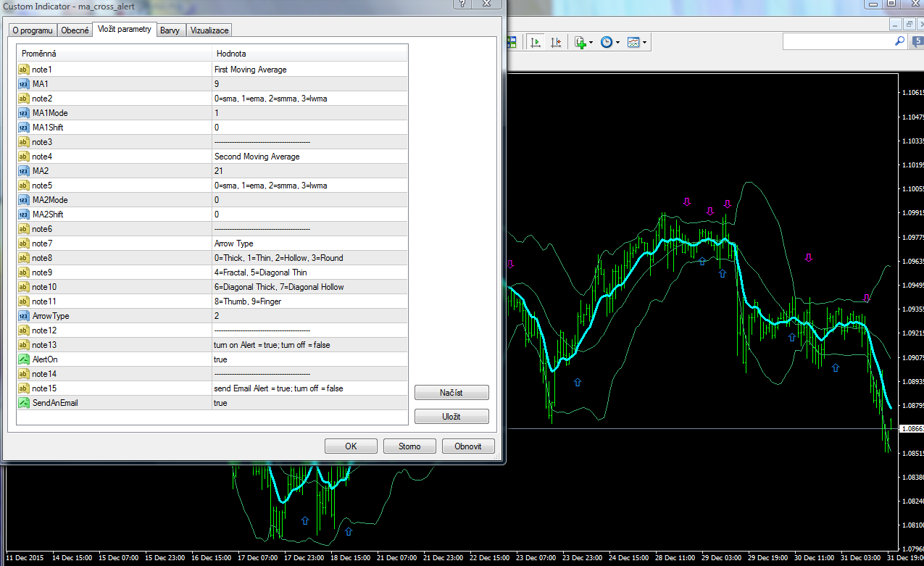Switch to the Barvy tab

[x=171, y=30]
